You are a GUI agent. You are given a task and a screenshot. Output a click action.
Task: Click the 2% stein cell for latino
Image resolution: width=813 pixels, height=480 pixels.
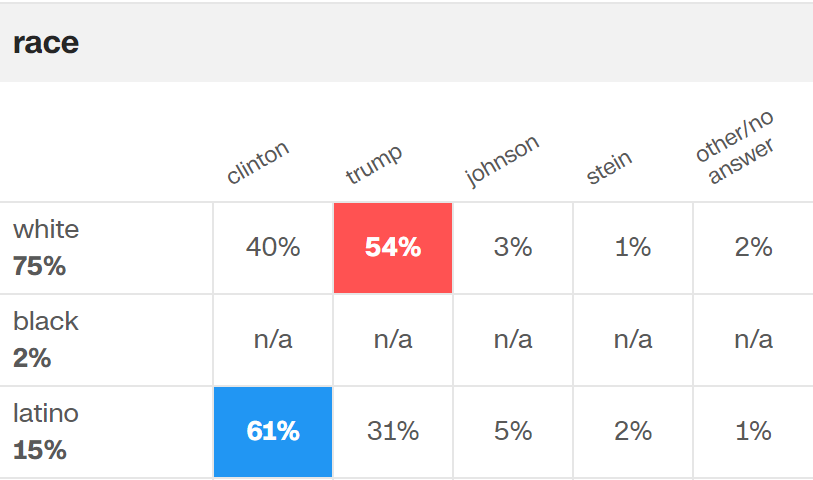click(x=633, y=432)
